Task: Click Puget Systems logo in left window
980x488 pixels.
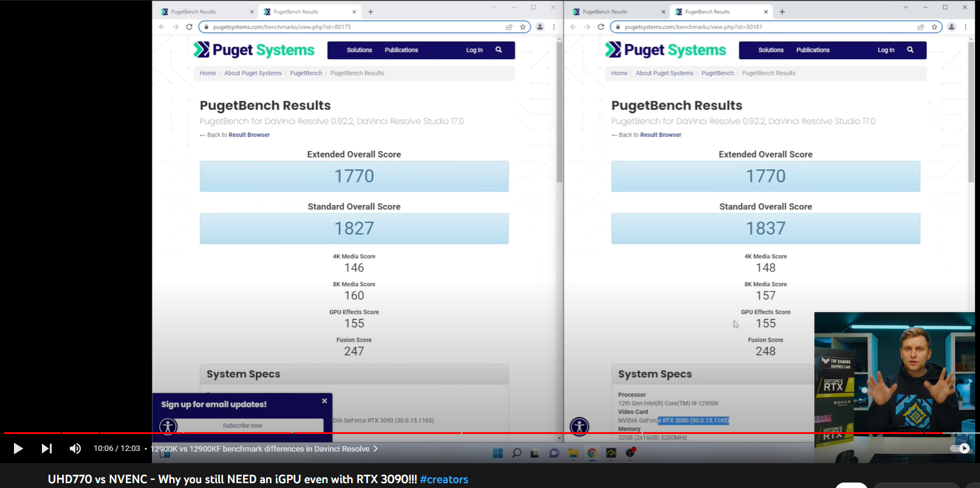Action: click(254, 50)
